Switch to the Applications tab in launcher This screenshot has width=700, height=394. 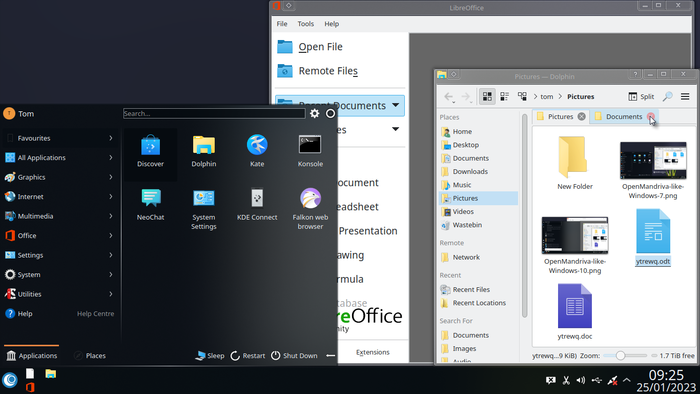[x=32, y=355]
